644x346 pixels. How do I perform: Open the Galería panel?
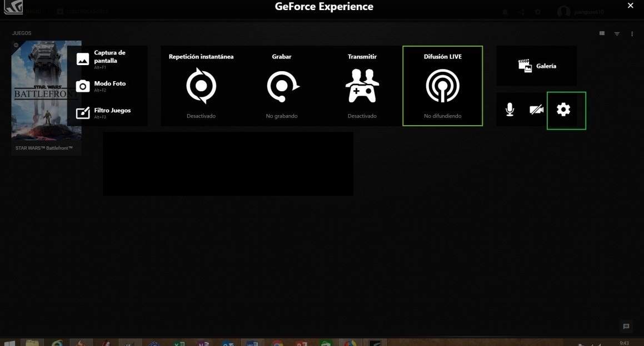536,66
